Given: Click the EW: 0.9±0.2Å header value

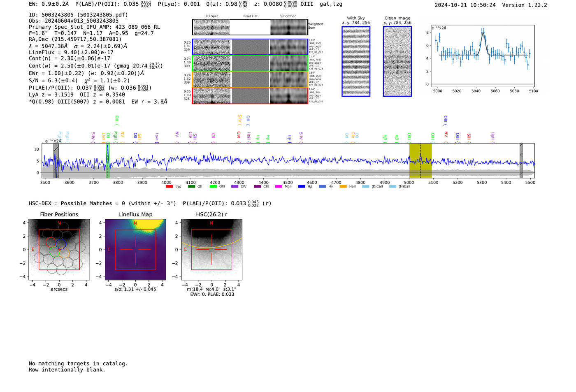Looking at the screenshot, I should (x=49, y=4).
